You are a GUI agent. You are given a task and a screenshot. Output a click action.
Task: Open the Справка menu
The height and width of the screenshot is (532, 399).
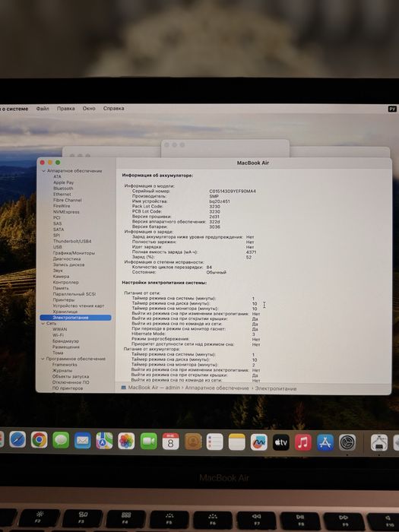point(114,109)
